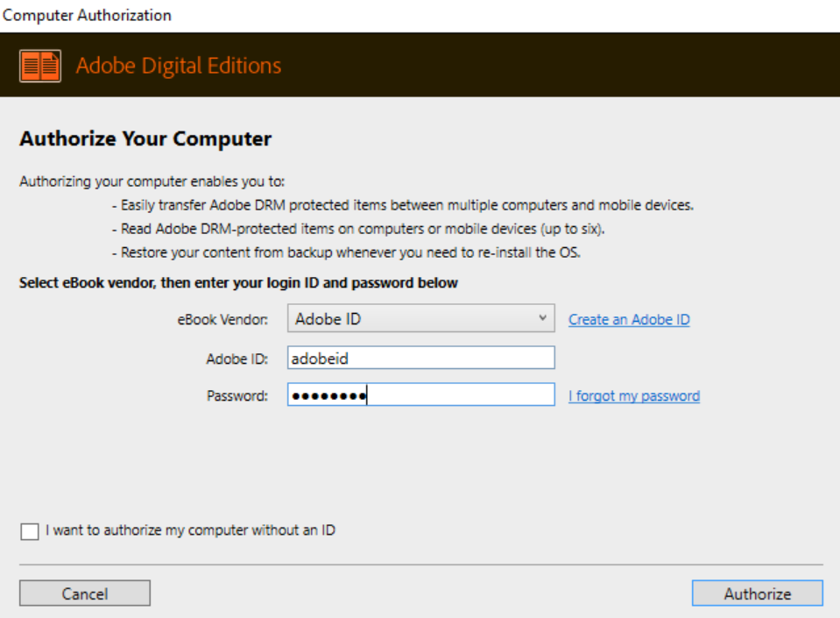Click the Cancel button
This screenshot has width=840, height=618.
pyautogui.click(x=85, y=593)
